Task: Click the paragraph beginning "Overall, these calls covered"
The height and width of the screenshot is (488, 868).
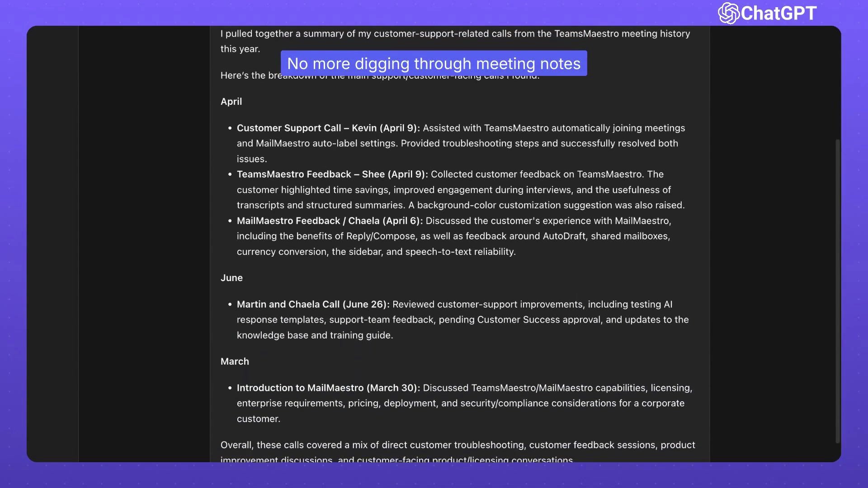Action: click(x=458, y=452)
